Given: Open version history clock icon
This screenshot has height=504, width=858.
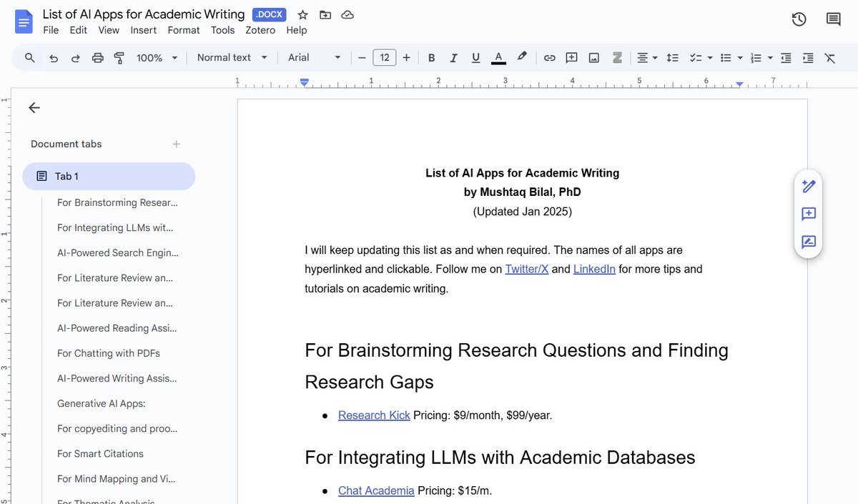Looking at the screenshot, I should point(799,19).
